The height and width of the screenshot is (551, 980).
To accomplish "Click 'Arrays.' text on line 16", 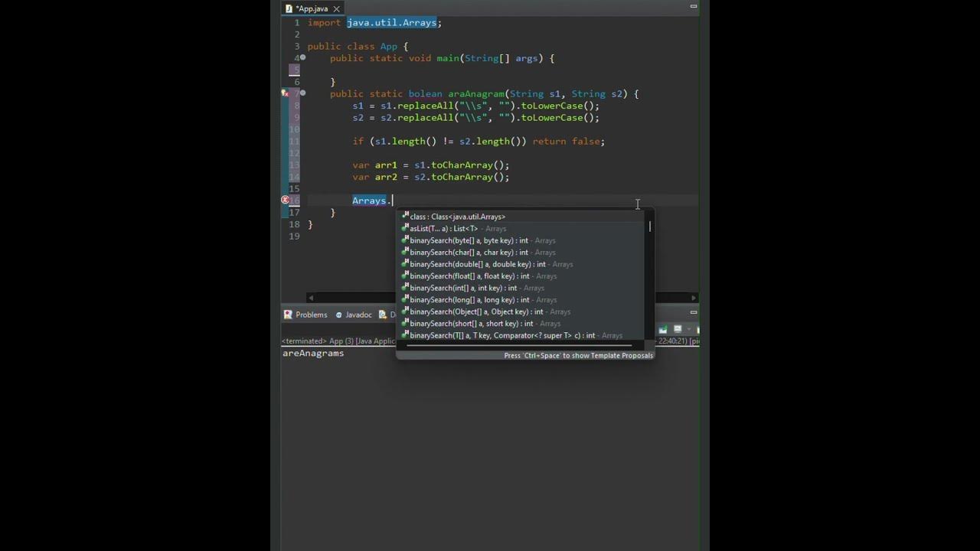I will [x=372, y=201].
